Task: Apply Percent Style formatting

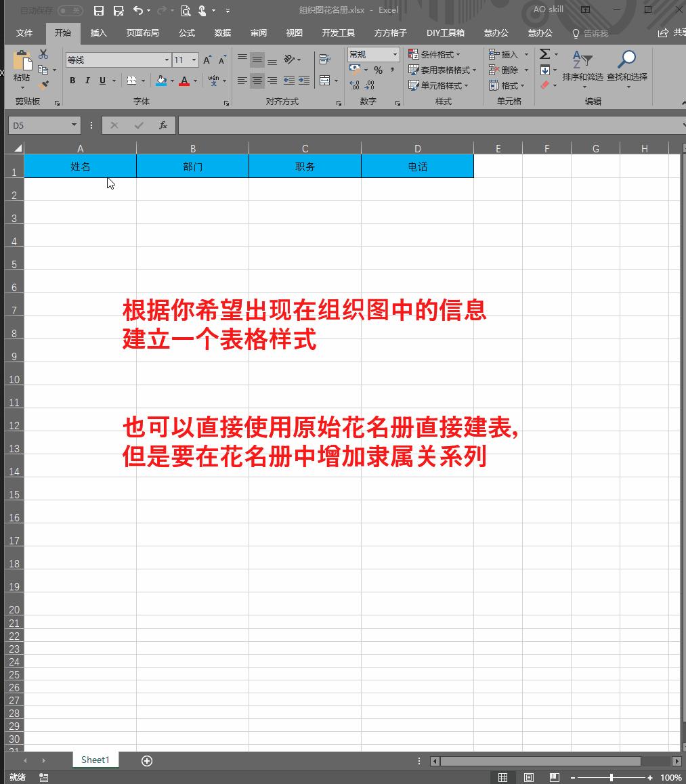Action: coord(378,70)
